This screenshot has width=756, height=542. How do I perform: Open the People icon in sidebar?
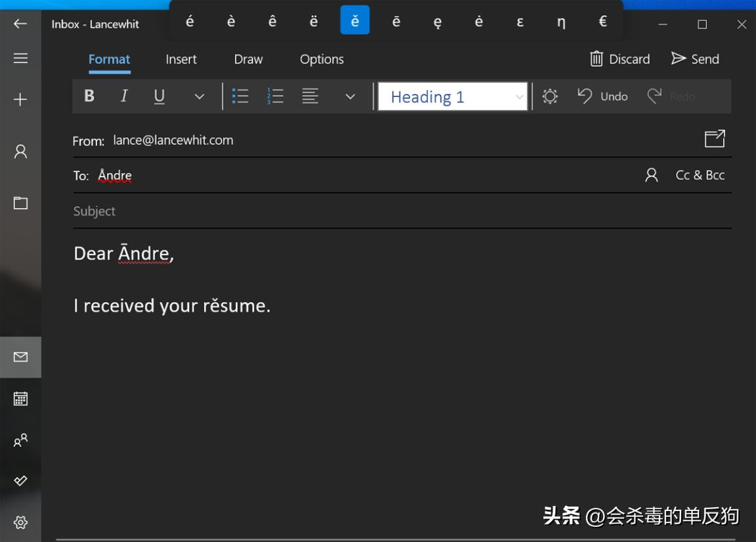click(x=20, y=440)
